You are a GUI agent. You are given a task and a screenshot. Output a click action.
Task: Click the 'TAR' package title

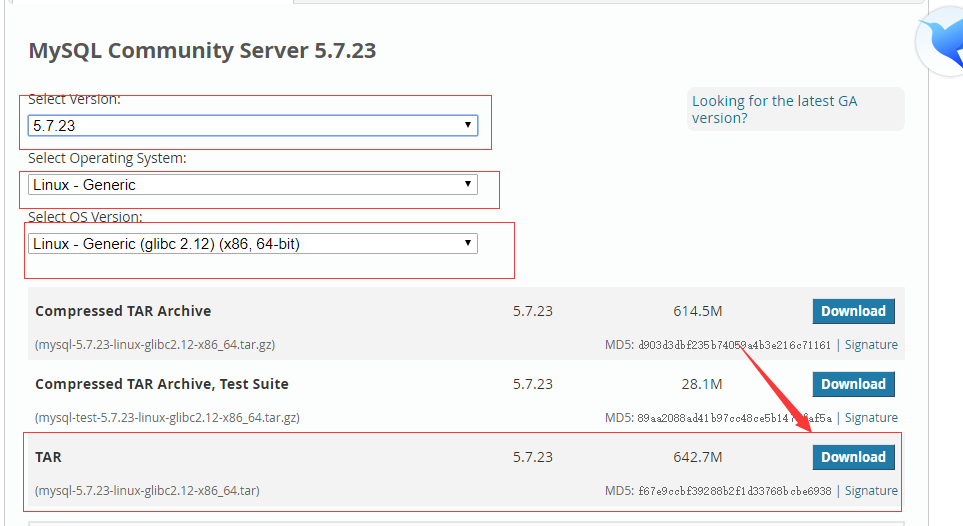(x=49, y=457)
